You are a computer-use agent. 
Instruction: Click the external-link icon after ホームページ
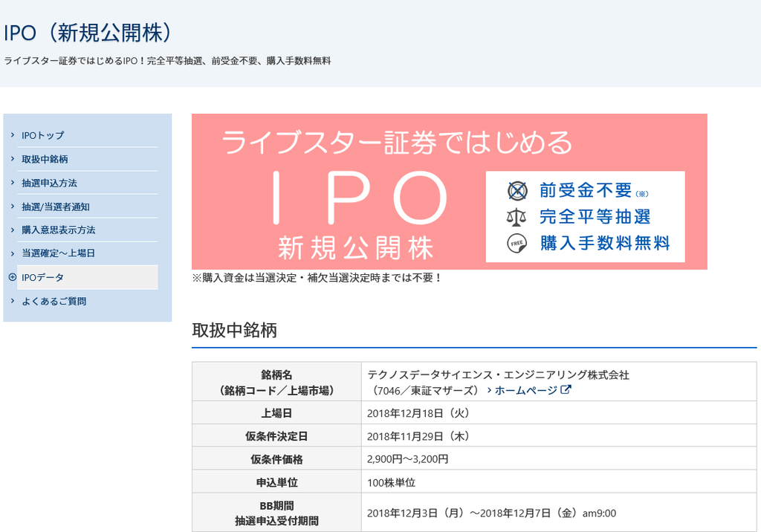566,389
